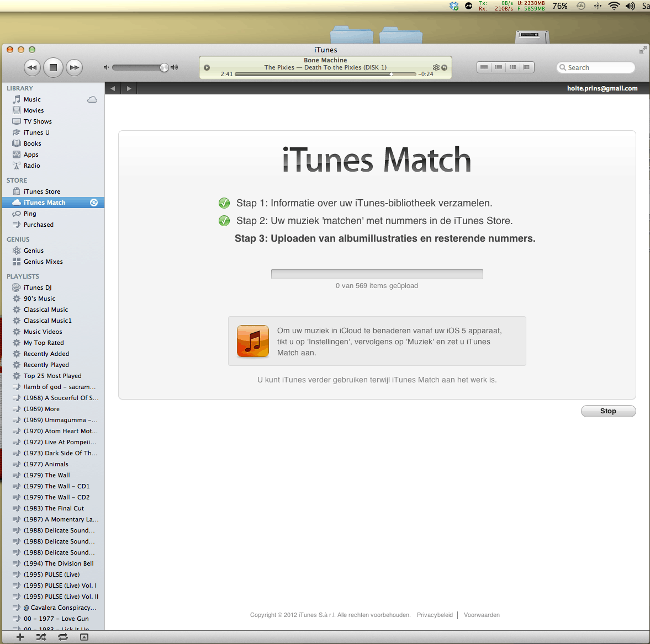Switch to grid view
The width and height of the screenshot is (650, 644).
[x=513, y=67]
